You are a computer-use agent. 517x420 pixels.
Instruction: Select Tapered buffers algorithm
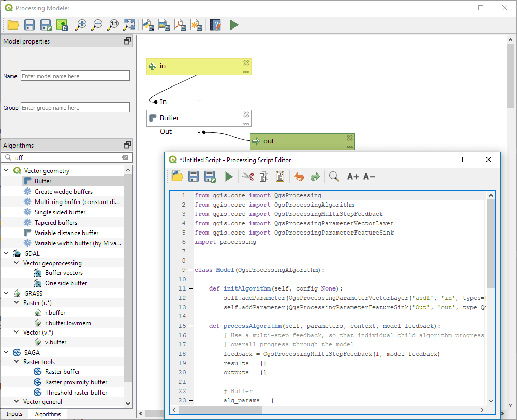(56, 222)
